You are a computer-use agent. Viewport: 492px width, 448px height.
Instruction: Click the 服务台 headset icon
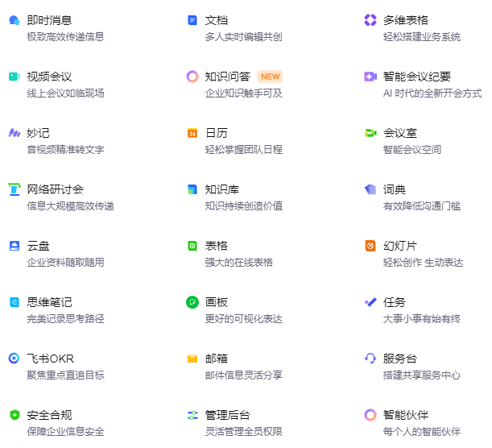[370, 359]
